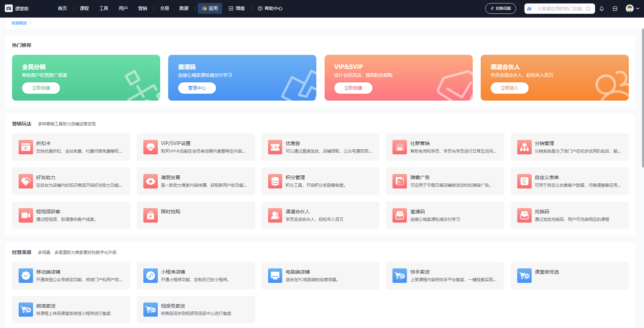Toggle 切换旧版 to switch to old version

tap(500, 9)
